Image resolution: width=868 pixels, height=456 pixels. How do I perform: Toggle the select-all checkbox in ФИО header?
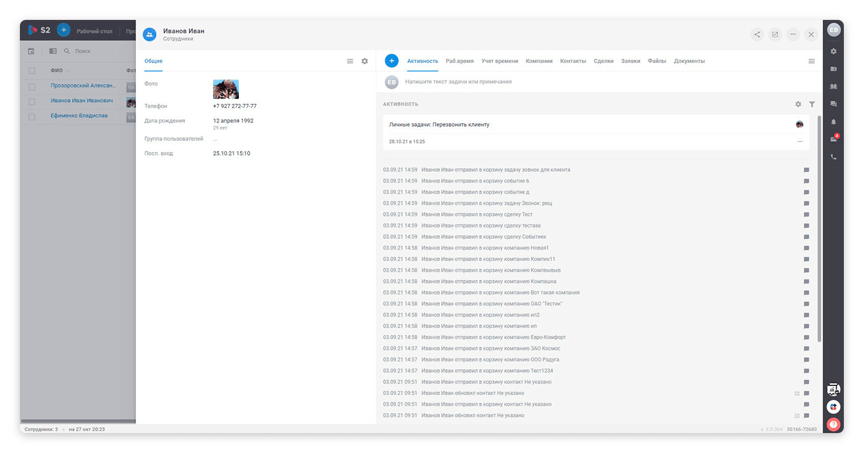point(32,71)
